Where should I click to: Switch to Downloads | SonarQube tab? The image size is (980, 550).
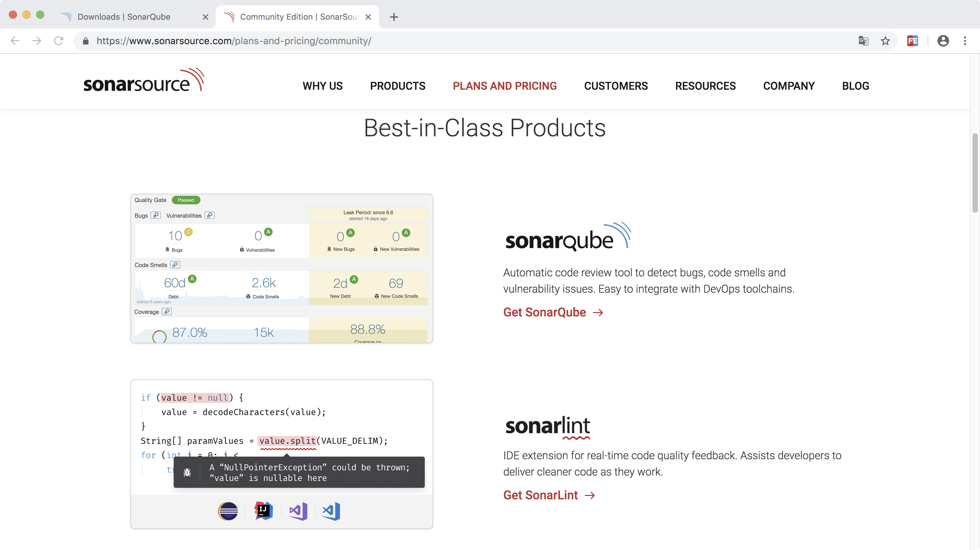(124, 17)
